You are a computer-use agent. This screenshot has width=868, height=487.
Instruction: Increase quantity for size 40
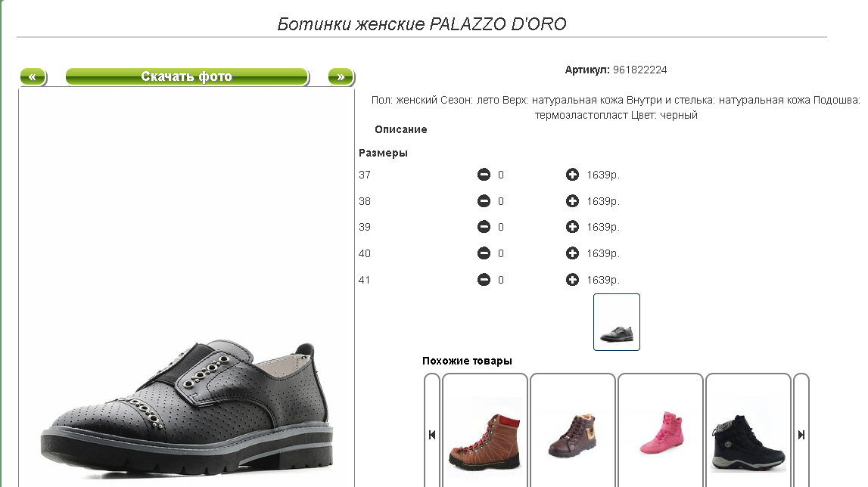[572, 253]
